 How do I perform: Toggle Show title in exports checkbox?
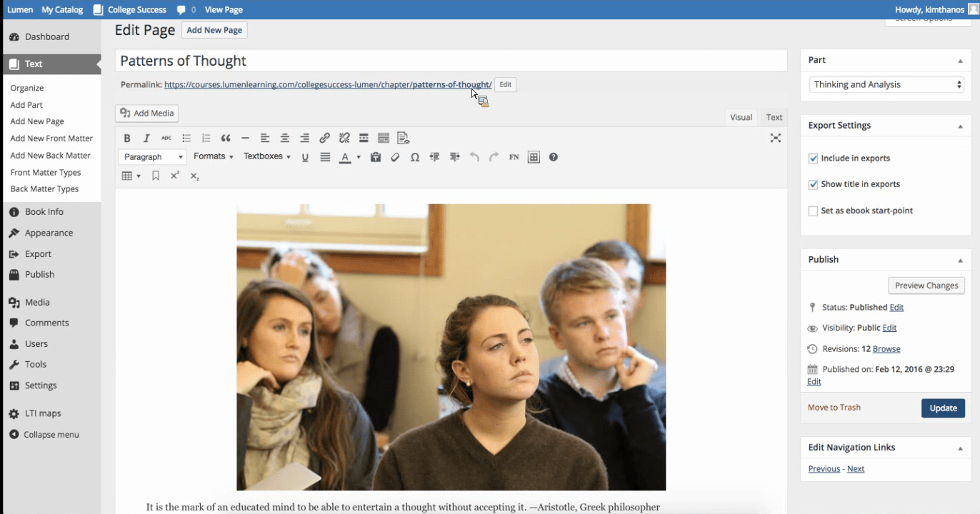813,184
